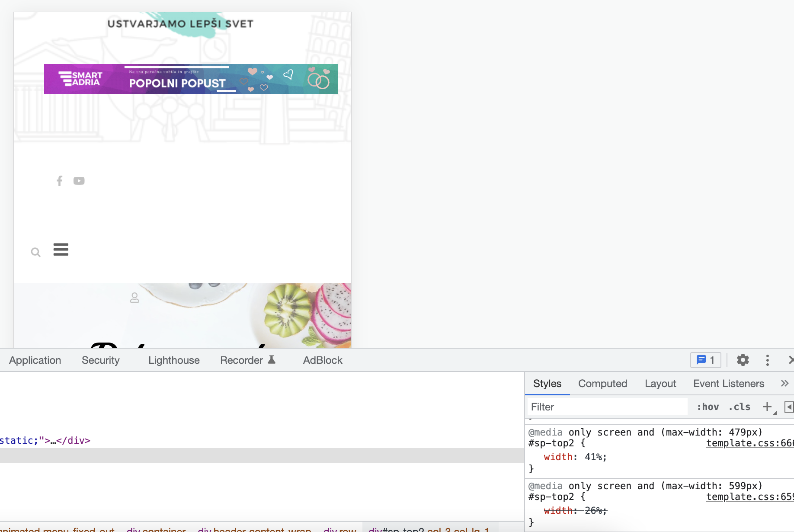Add a new style rule with the plus icon
Viewport: 794px width, 532px height.
point(767,407)
